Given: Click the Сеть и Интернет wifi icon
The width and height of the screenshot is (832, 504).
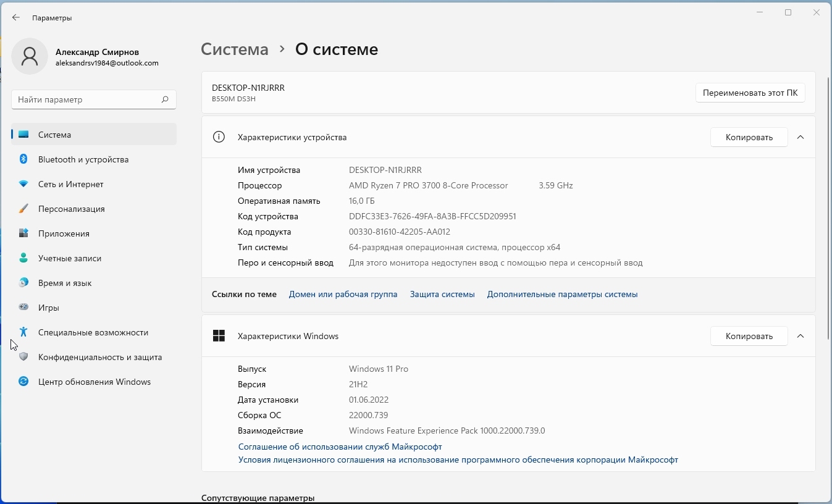Looking at the screenshot, I should (x=23, y=184).
